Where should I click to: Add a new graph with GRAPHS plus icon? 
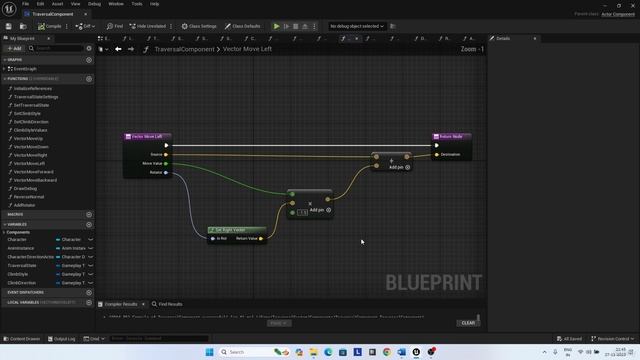click(x=89, y=60)
